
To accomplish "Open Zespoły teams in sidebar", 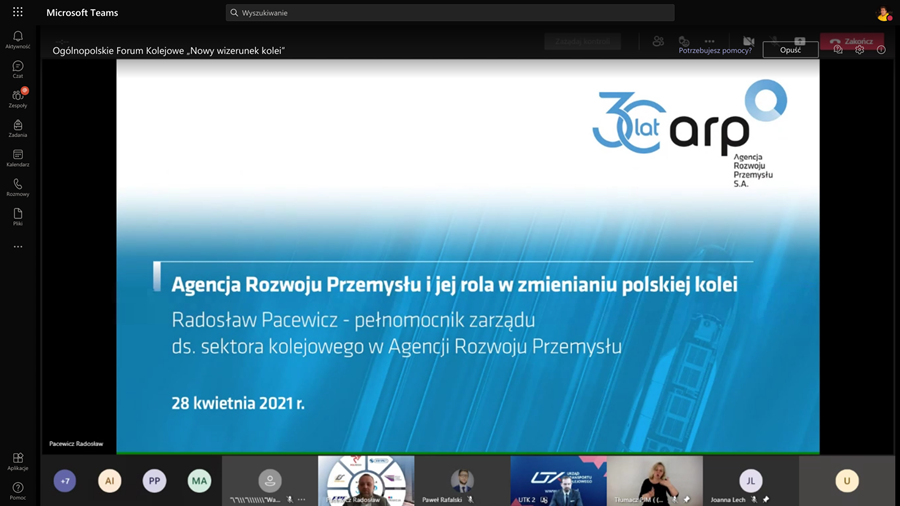I will [x=18, y=99].
